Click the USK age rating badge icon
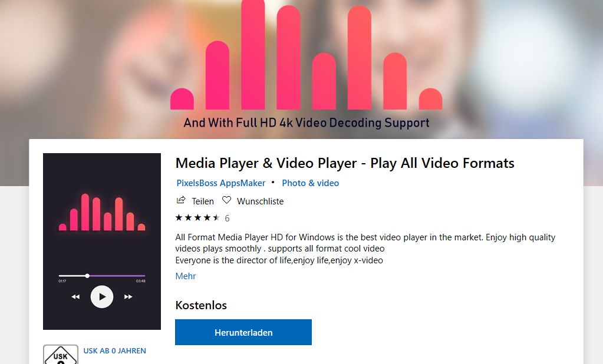Viewport: 603px width, 364px height. point(60,355)
